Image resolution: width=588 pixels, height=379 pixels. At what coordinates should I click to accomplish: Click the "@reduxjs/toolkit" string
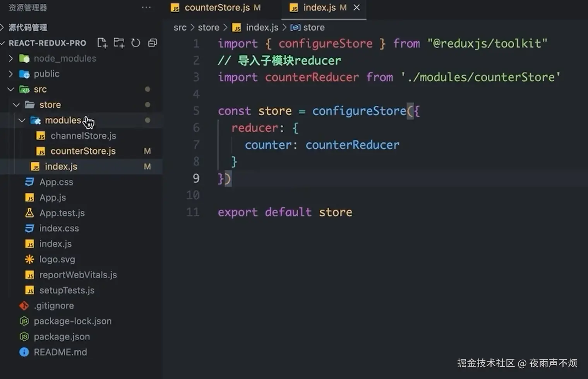tap(487, 43)
